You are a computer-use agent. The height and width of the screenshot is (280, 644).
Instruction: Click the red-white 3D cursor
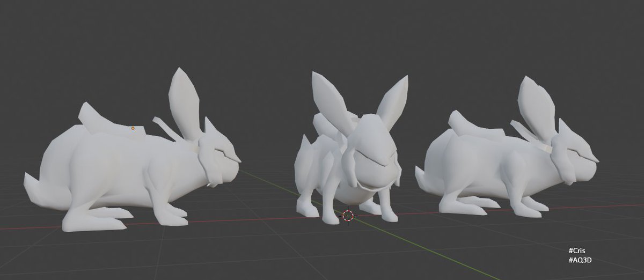pyautogui.click(x=348, y=216)
